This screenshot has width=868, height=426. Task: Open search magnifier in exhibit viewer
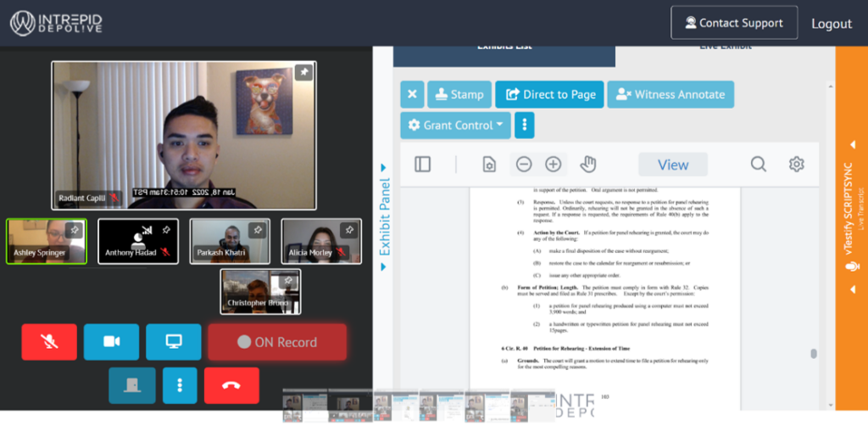pyautogui.click(x=758, y=165)
